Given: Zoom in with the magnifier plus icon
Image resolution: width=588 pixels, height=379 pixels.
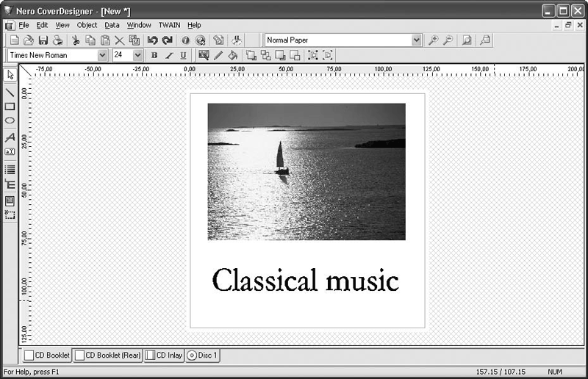Looking at the screenshot, I should pos(434,40).
